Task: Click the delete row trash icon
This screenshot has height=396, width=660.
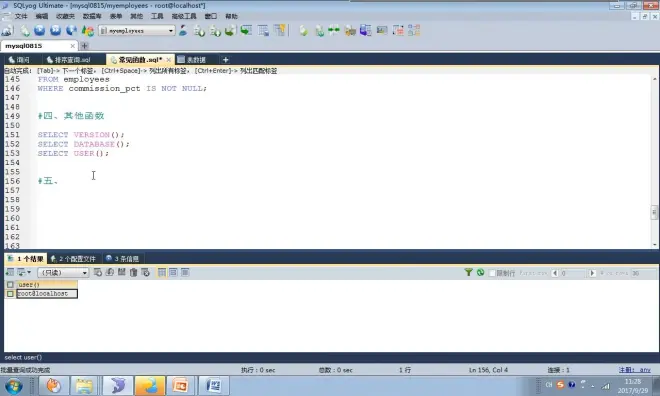Action: pos(133,272)
